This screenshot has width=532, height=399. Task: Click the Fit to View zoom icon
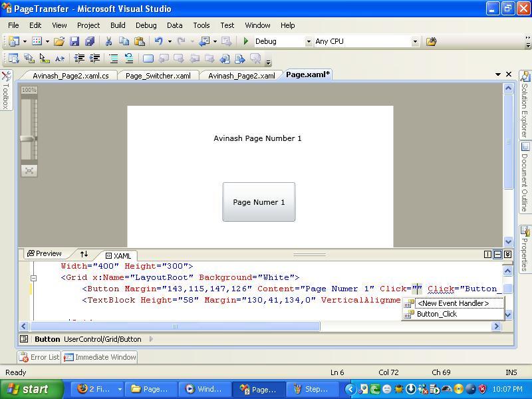[29, 171]
